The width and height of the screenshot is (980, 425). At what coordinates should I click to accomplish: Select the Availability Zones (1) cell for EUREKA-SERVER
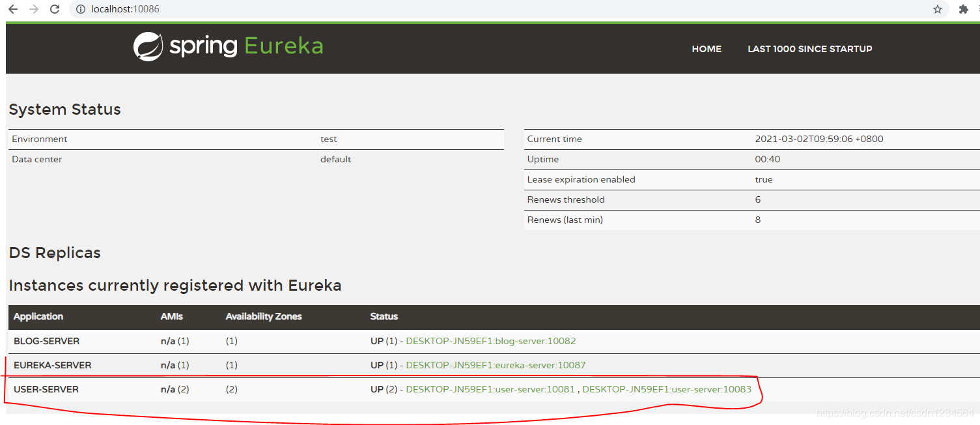pyautogui.click(x=232, y=365)
